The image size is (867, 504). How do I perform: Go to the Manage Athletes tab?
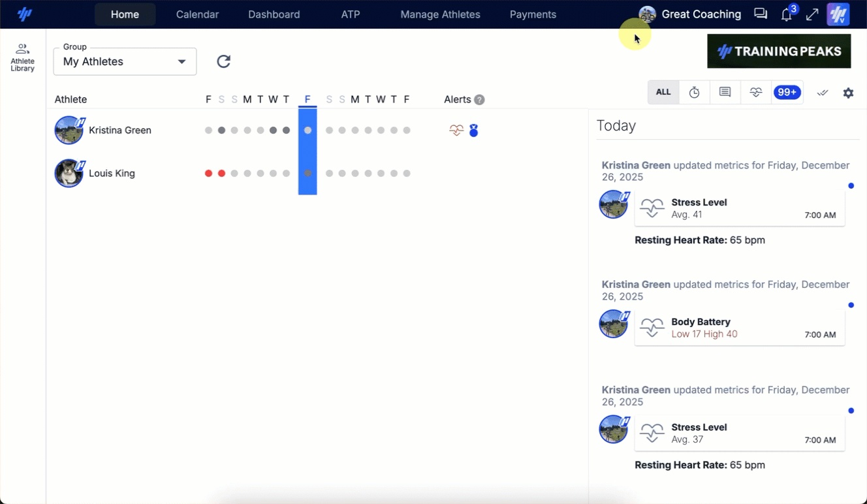point(440,14)
